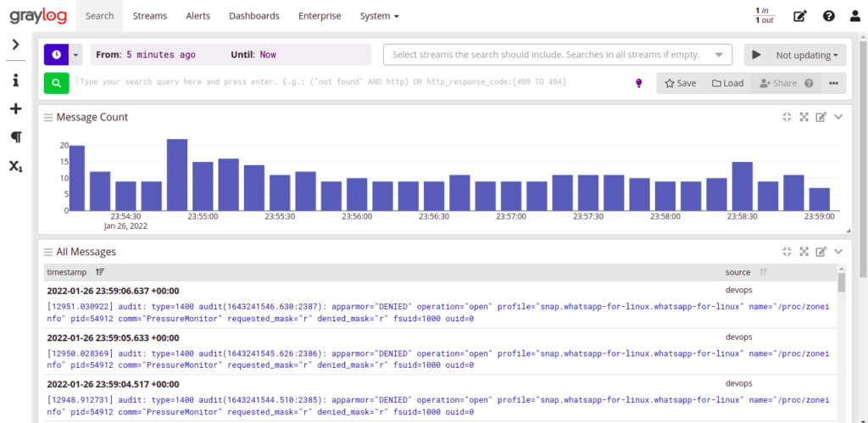Open the System menu
This screenshot has width=868, height=423.
pos(379,16)
